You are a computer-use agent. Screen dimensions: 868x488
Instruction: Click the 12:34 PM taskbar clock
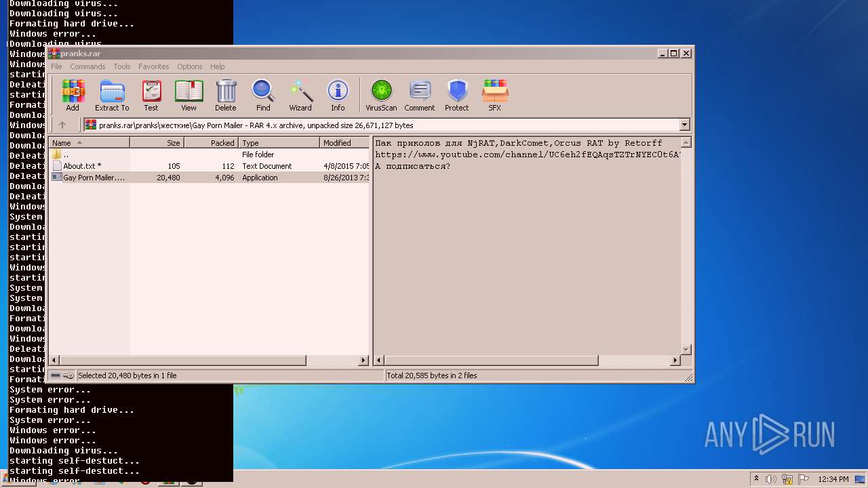pos(833,479)
